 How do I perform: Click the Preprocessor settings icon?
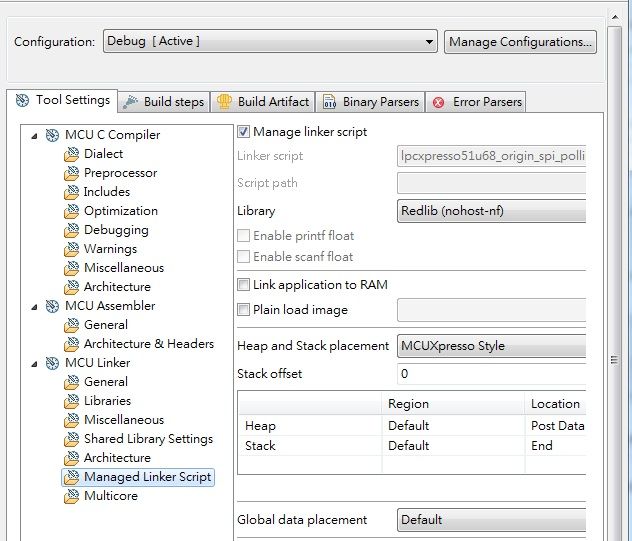(71, 173)
